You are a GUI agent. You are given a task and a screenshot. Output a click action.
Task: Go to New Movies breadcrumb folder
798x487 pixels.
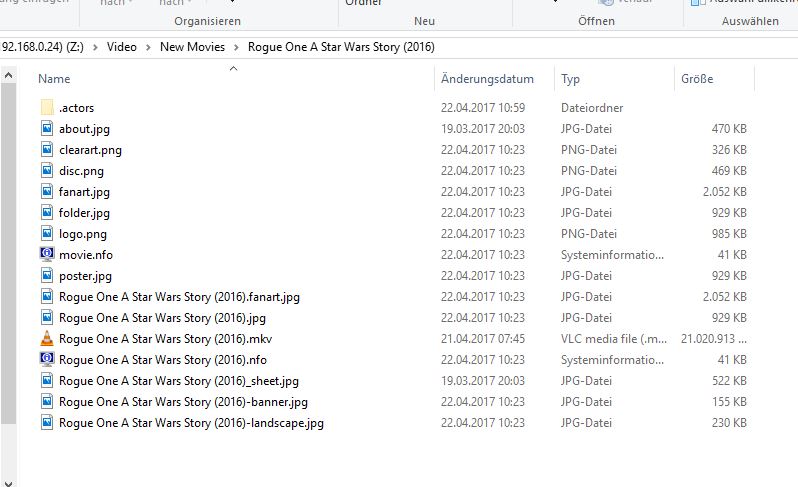click(192, 47)
